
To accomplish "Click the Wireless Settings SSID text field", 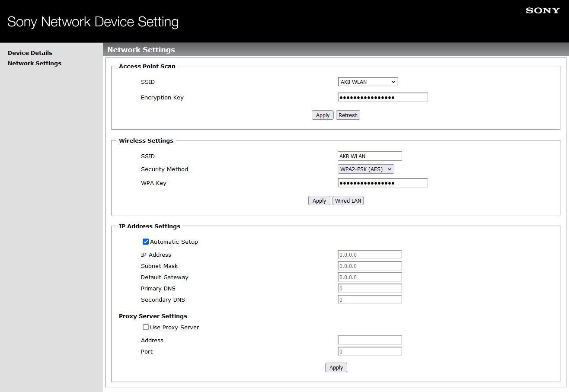I will click(x=369, y=156).
